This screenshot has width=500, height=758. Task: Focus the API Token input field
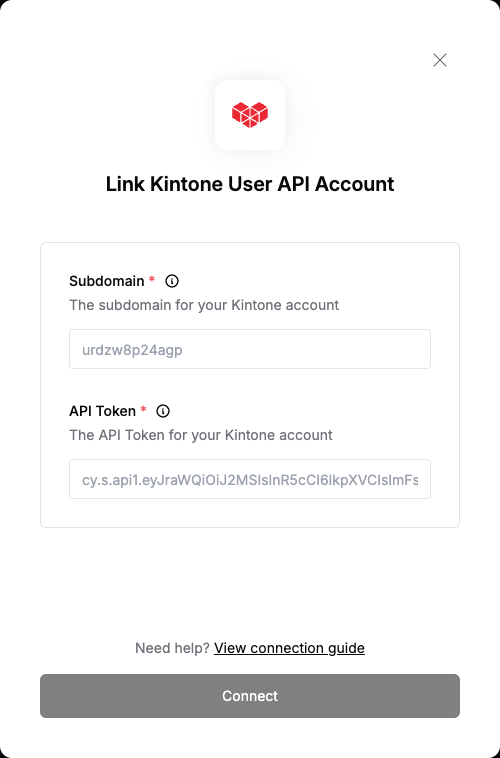click(250, 479)
